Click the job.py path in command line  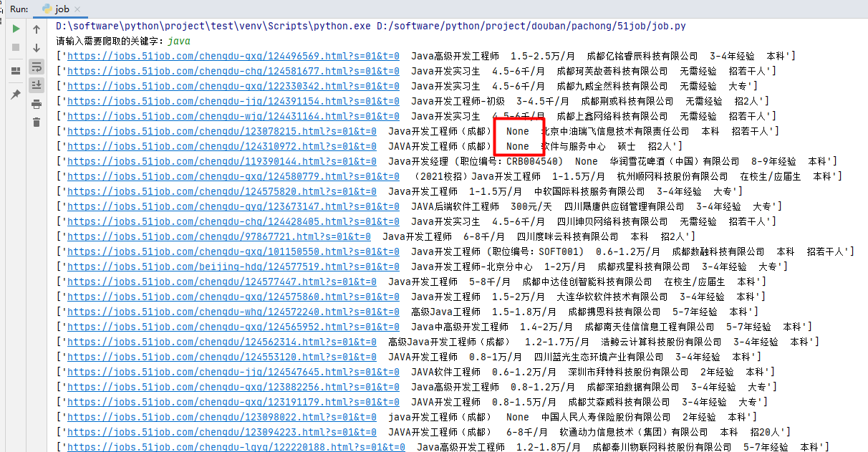[x=531, y=26]
